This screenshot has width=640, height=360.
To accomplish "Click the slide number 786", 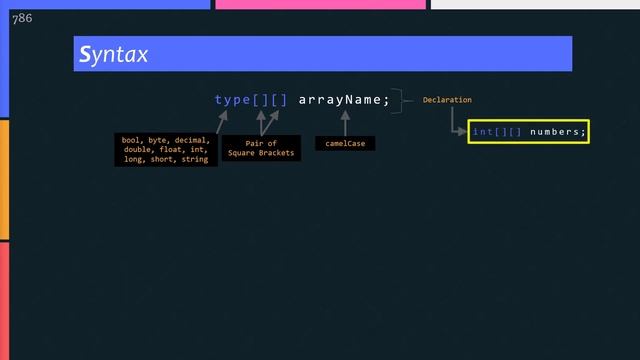I will coord(22,18).
